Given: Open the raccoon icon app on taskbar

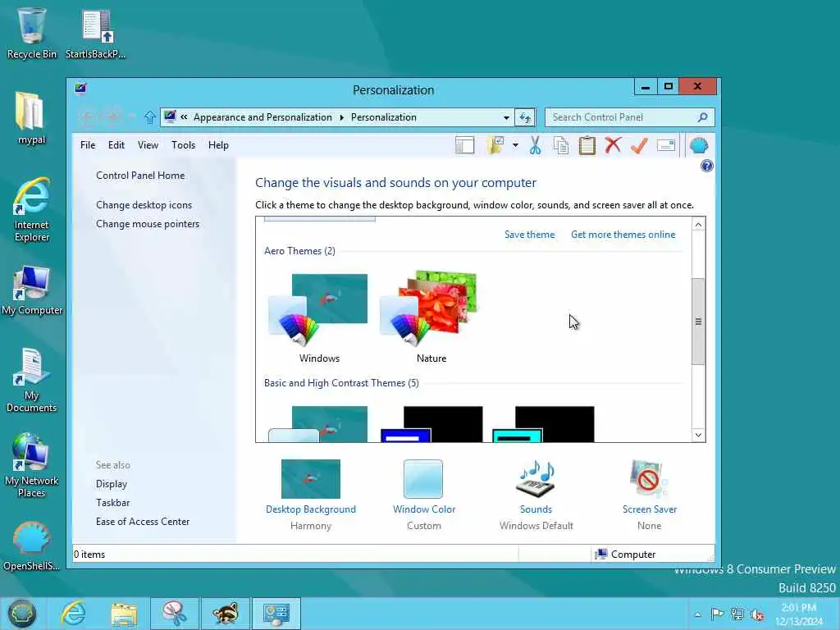Looking at the screenshot, I should 225,614.
